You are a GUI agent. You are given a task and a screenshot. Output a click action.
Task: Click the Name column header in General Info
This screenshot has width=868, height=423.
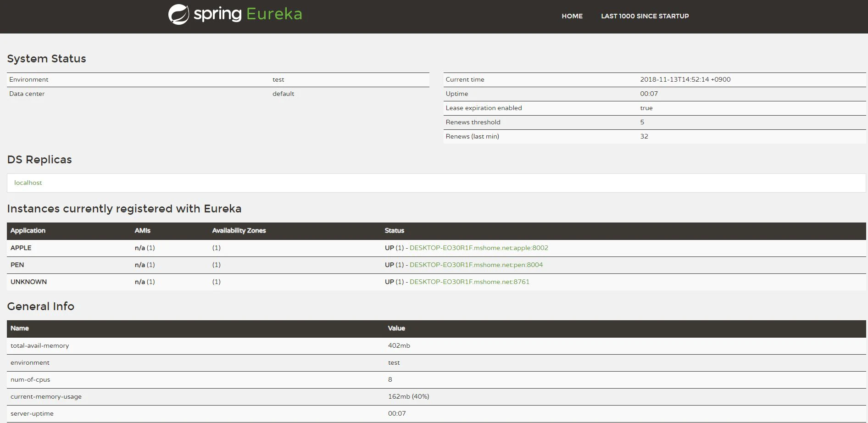tap(20, 328)
